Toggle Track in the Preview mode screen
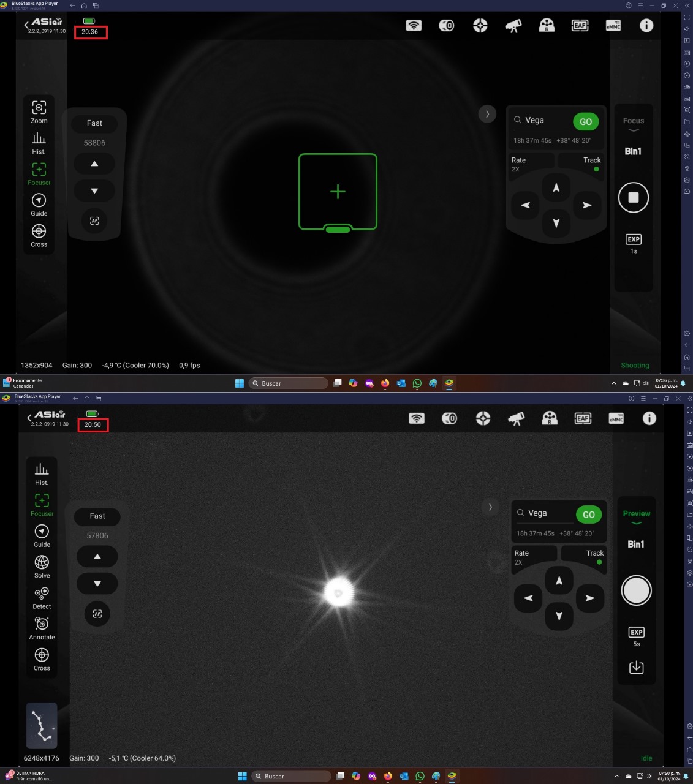 (585, 557)
